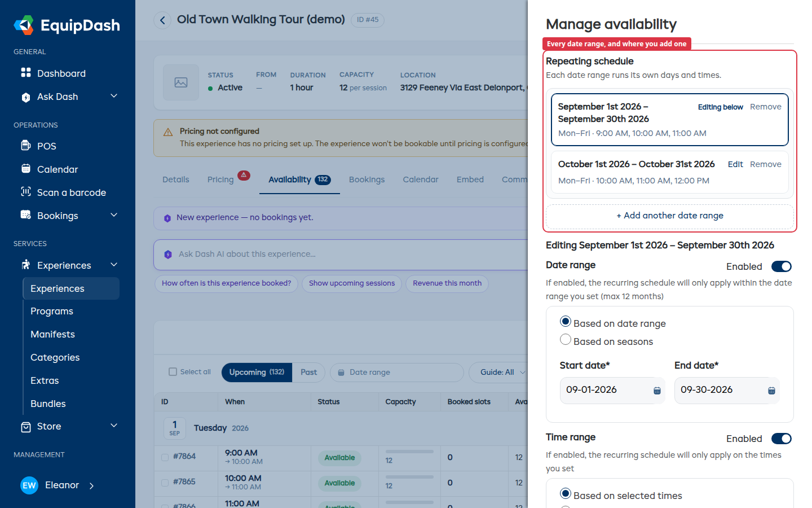
Task: Open the End date calendar picker icon
Action: click(x=771, y=391)
